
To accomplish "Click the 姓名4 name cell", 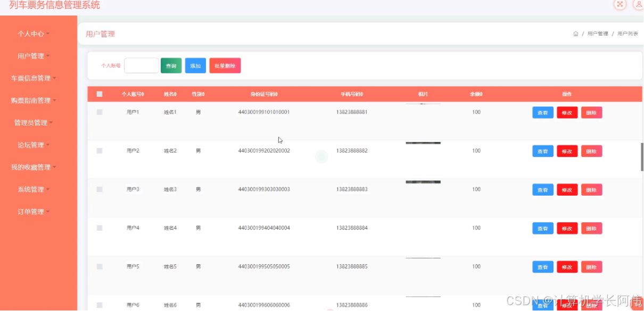I will (x=170, y=228).
